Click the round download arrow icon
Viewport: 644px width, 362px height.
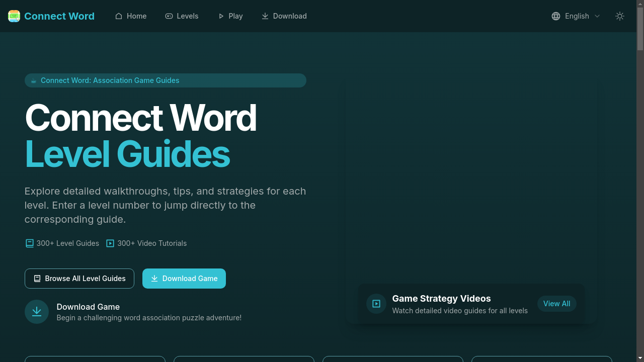tap(37, 312)
